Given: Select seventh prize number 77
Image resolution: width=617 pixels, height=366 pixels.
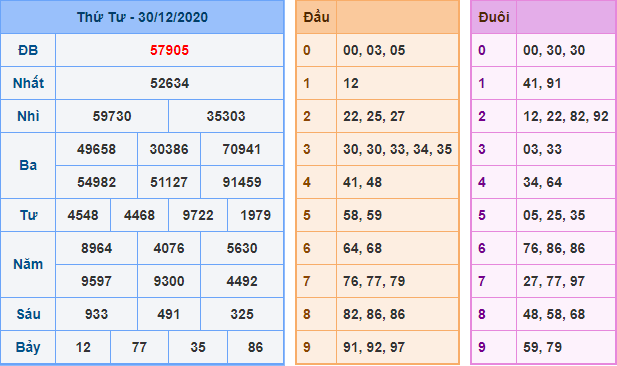Looking at the screenshot, I should point(139,348).
